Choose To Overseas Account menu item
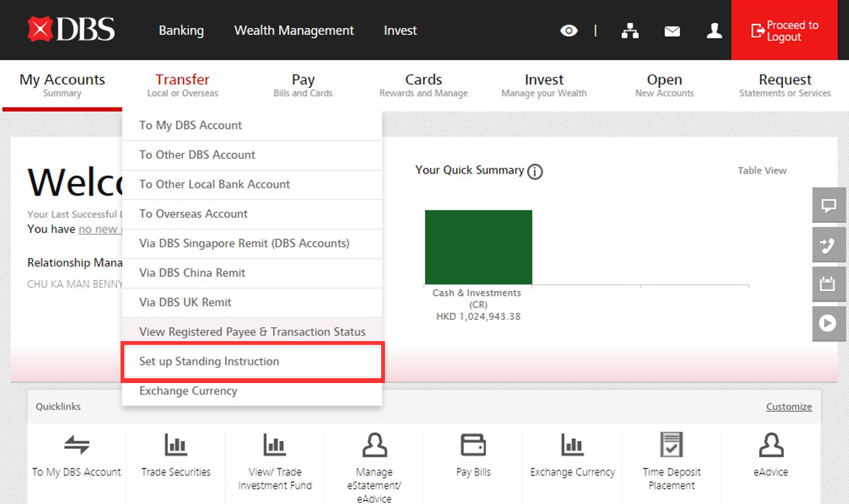Image resolution: width=849 pixels, height=504 pixels. pos(194,214)
